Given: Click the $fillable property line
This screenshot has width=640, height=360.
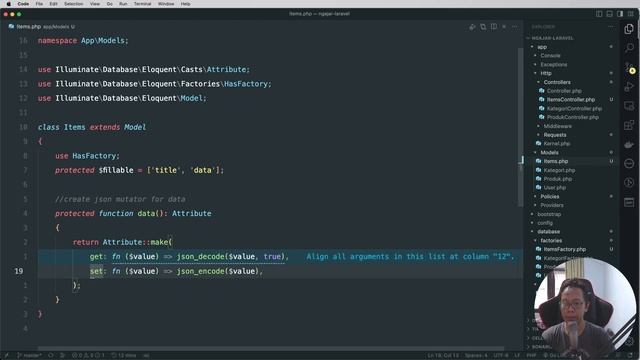Looking at the screenshot, I should (139, 170).
